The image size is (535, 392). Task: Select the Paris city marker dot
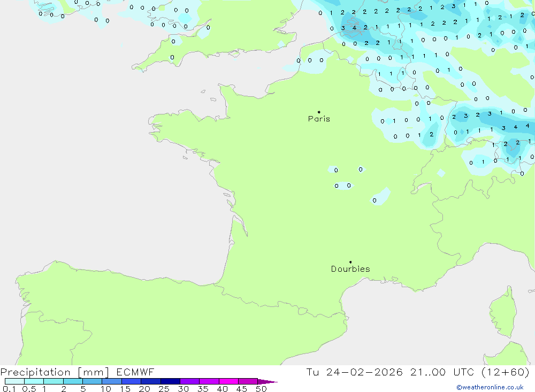coord(319,112)
